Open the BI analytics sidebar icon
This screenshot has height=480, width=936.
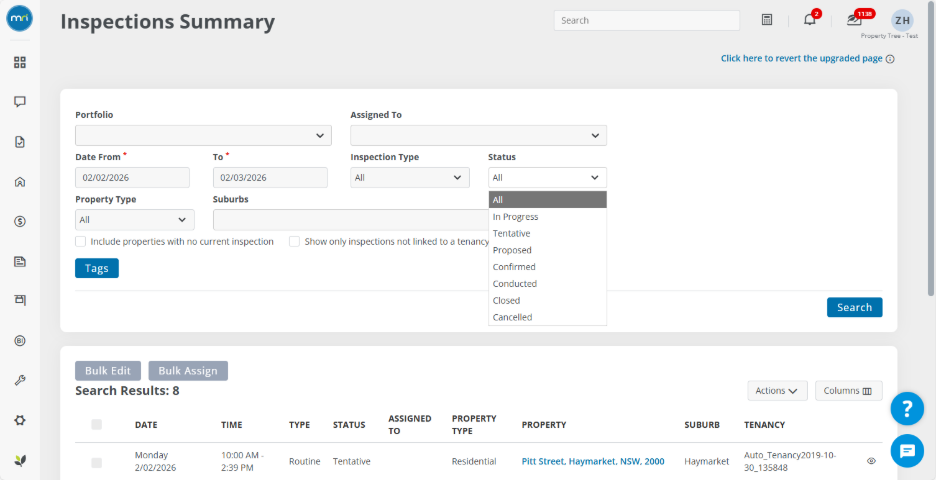click(20, 341)
